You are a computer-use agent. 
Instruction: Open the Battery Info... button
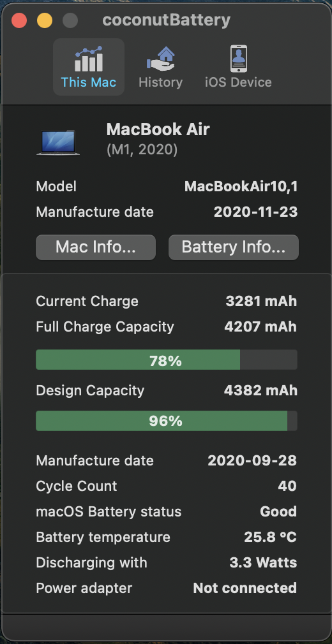[233, 247]
